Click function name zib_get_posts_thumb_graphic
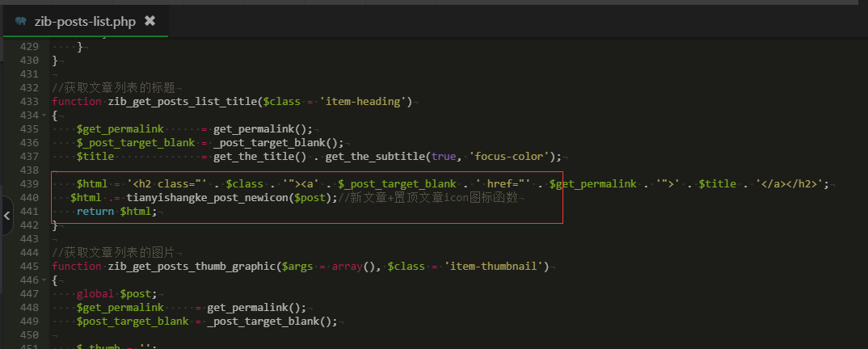The image size is (868, 349). pos(191,266)
